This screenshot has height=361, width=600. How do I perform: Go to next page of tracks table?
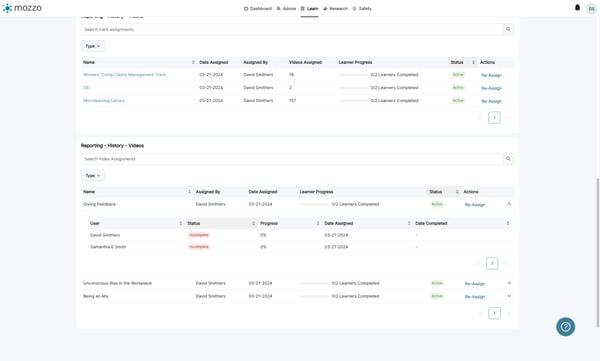click(509, 118)
